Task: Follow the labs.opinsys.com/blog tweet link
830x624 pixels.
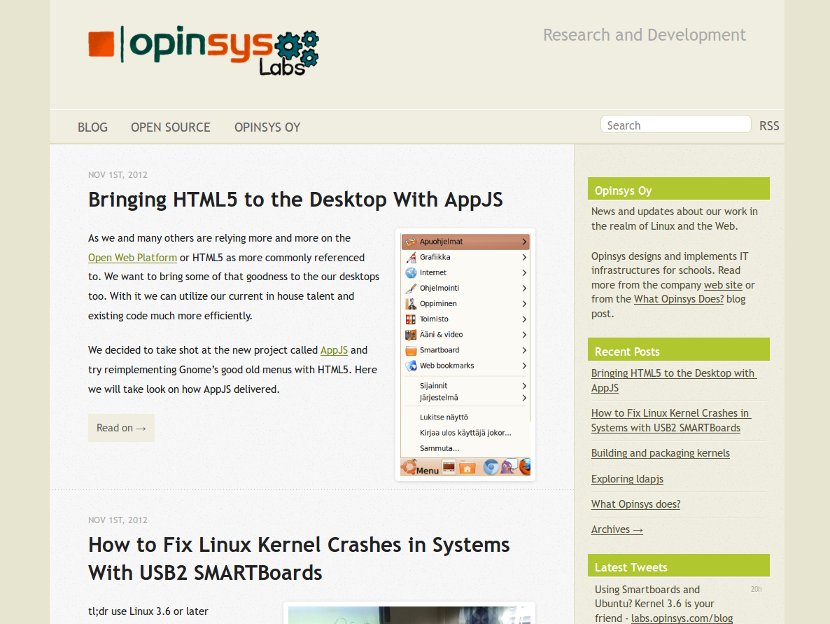Action: (x=682, y=618)
